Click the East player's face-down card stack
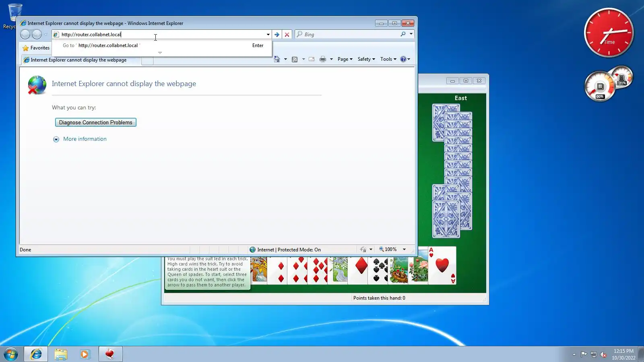Screen dimensions: 644x362 coord(452,171)
